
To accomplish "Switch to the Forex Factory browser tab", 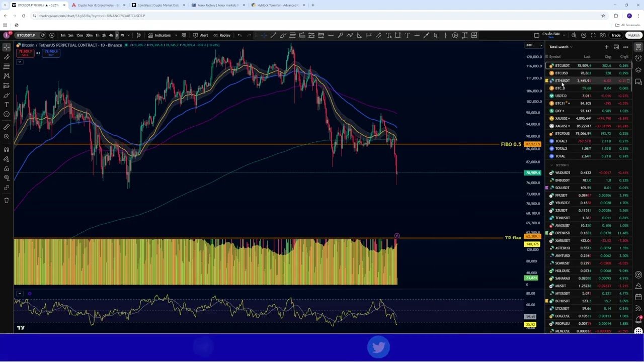I will (217, 5).
